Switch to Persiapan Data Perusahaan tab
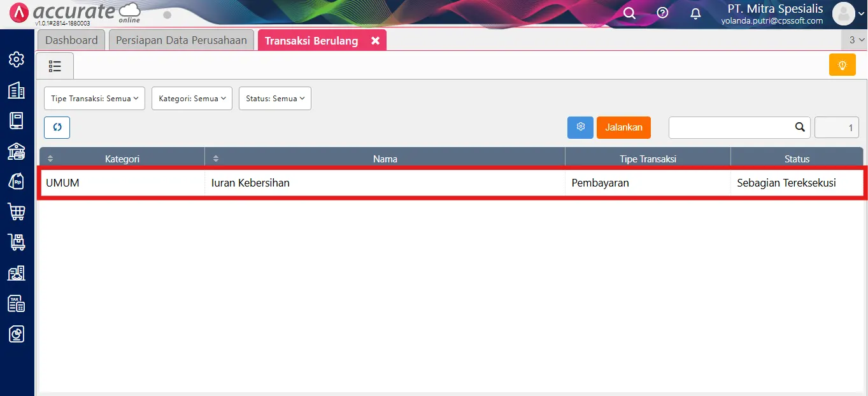The height and width of the screenshot is (396, 868). (x=181, y=40)
